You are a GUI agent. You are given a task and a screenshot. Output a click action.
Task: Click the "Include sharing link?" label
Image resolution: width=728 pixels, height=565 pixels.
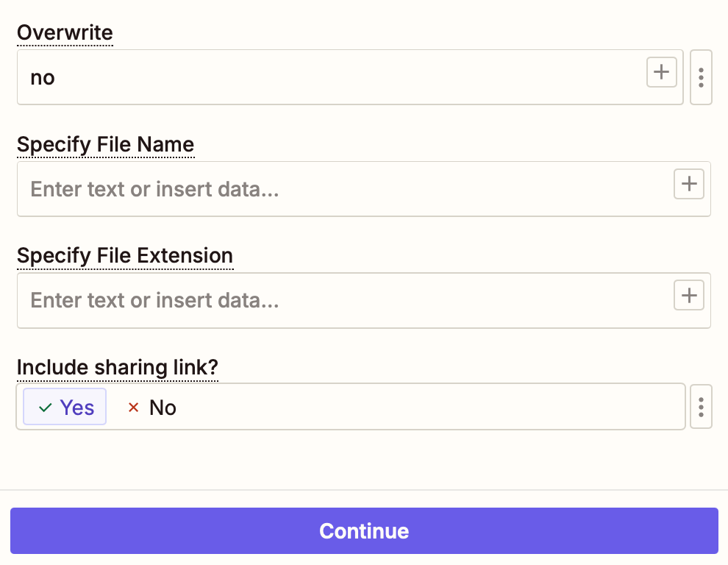[x=118, y=368]
